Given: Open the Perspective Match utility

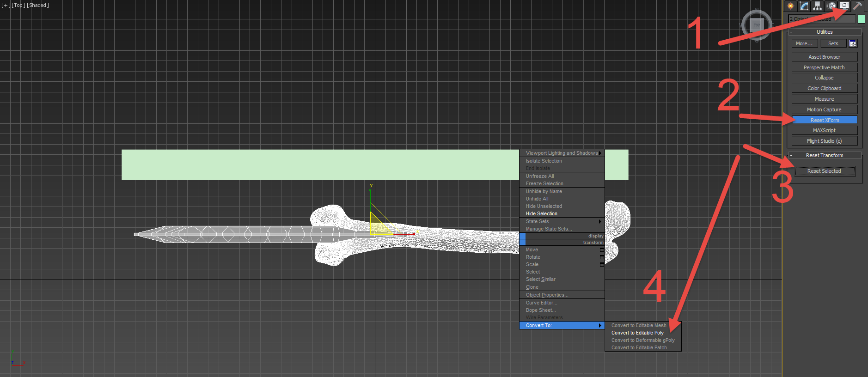Looking at the screenshot, I should (x=825, y=67).
